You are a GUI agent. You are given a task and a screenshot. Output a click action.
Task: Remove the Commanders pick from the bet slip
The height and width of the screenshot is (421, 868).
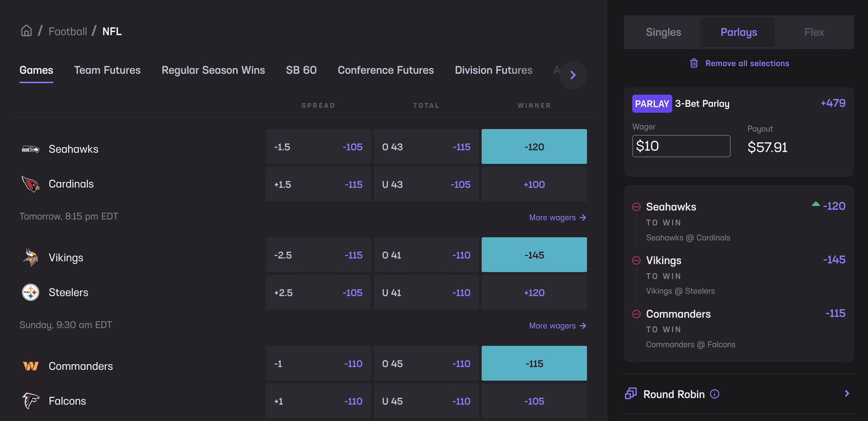pyautogui.click(x=637, y=314)
